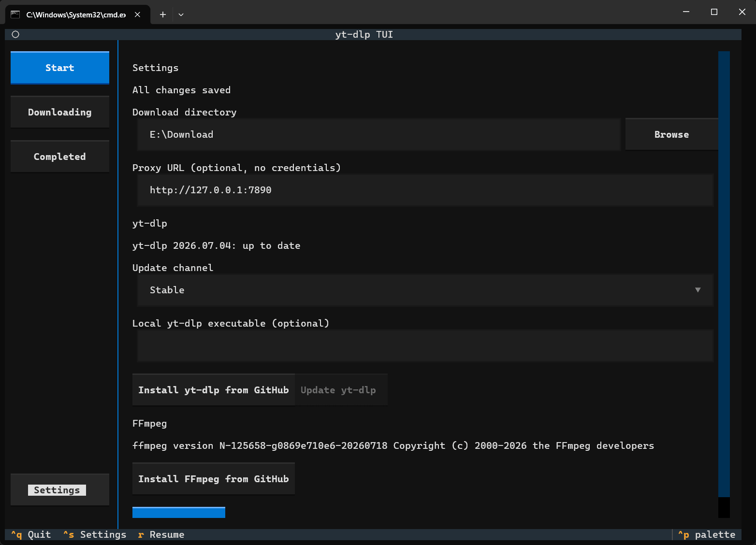Open the ^p palette in footer
756x545 pixels.
707,534
